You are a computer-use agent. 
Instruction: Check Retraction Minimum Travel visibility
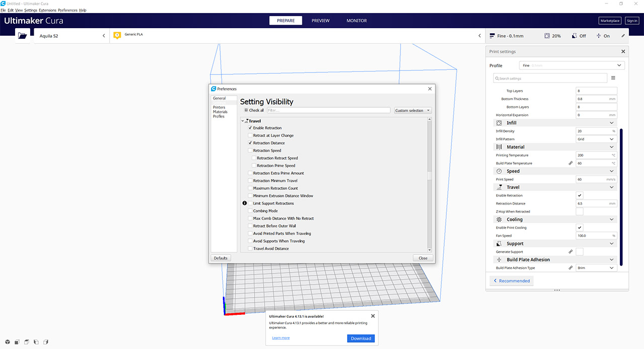coord(250,181)
